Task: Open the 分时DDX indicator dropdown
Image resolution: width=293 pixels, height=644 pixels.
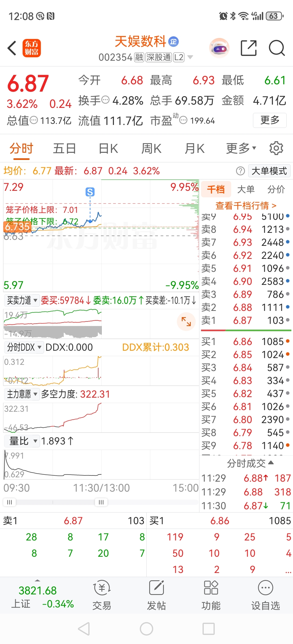Action: pos(24,347)
